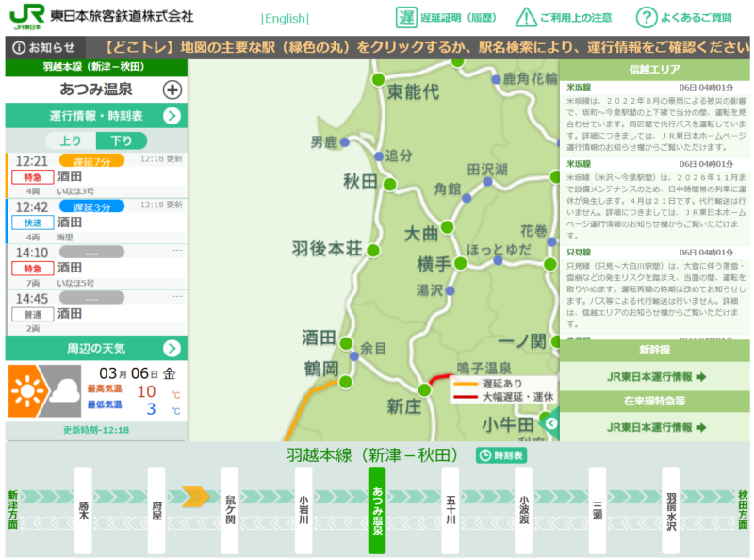Expand the 運行情報・時刻表 arrow
This screenshot has height=560, width=754.
(172, 116)
